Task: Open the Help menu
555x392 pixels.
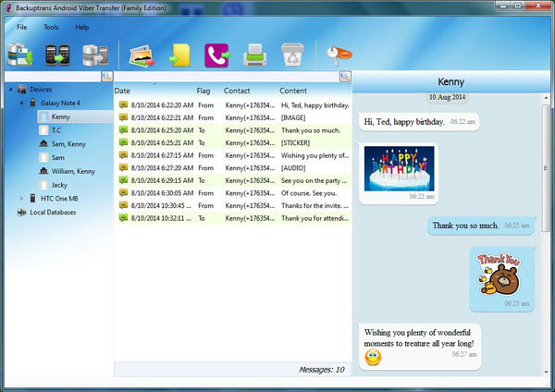Action: [x=82, y=27]
